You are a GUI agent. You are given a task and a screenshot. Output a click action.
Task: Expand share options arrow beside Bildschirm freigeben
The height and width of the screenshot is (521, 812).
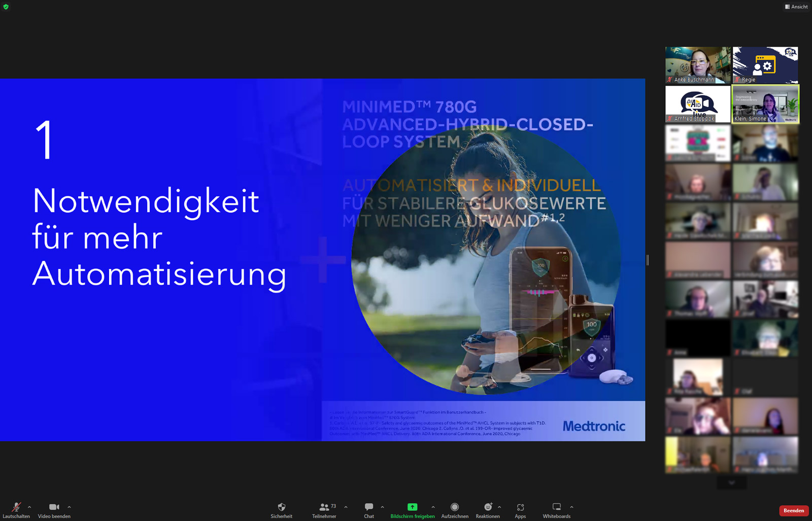(x=433, y=507)
